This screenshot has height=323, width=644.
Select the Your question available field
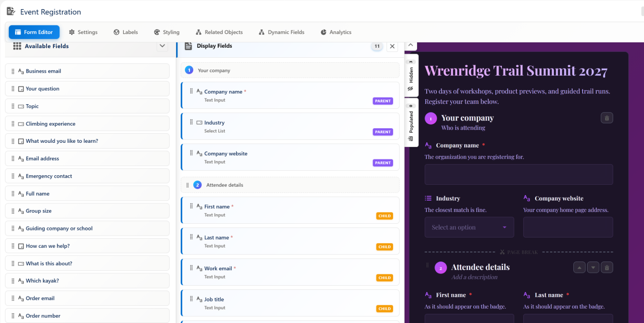pos(87,88)
